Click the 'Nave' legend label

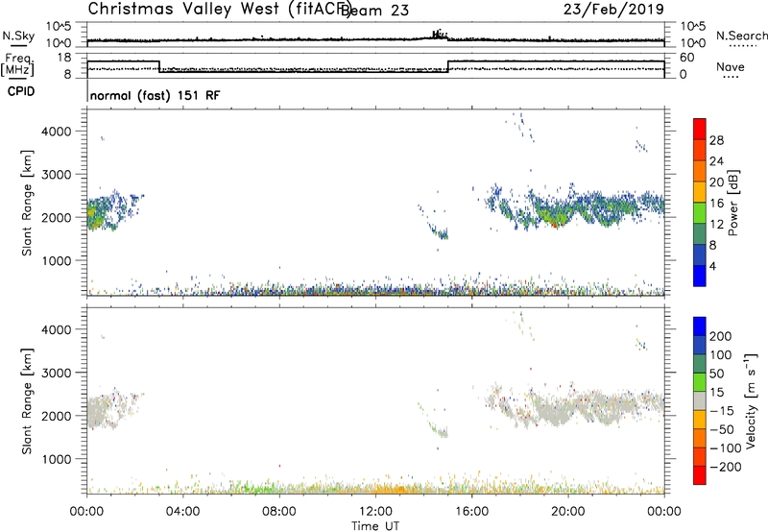tap(730, 67)
